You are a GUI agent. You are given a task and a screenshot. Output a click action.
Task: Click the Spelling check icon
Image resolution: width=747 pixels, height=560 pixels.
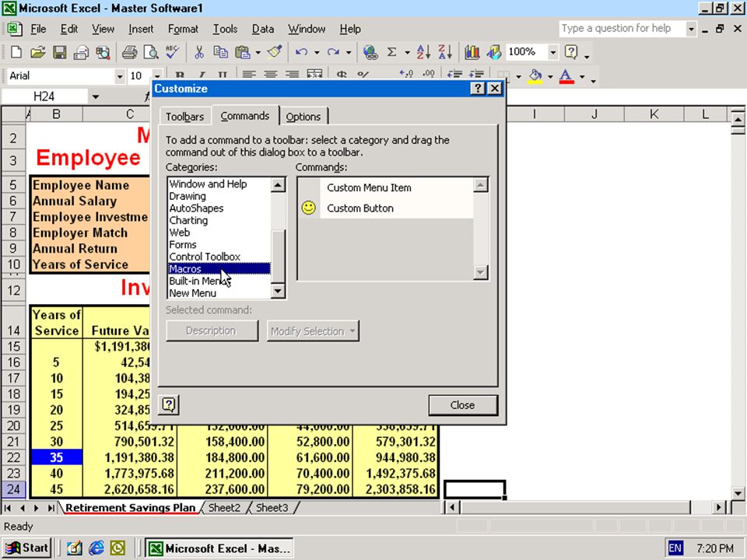point(172,52)
